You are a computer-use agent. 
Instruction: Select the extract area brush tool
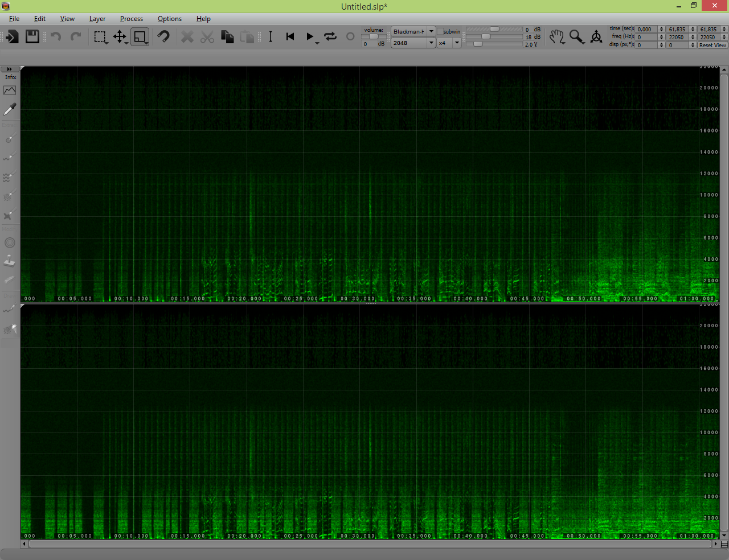(10, 139)
